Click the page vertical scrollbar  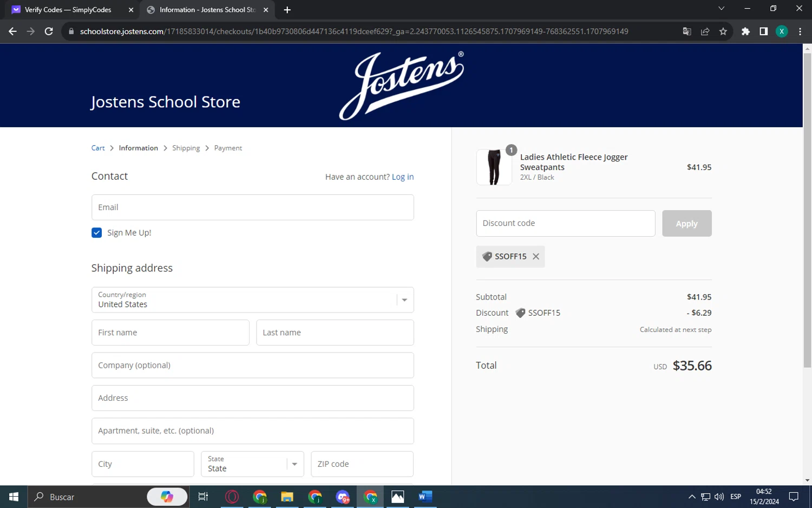[x=807, y=211]
